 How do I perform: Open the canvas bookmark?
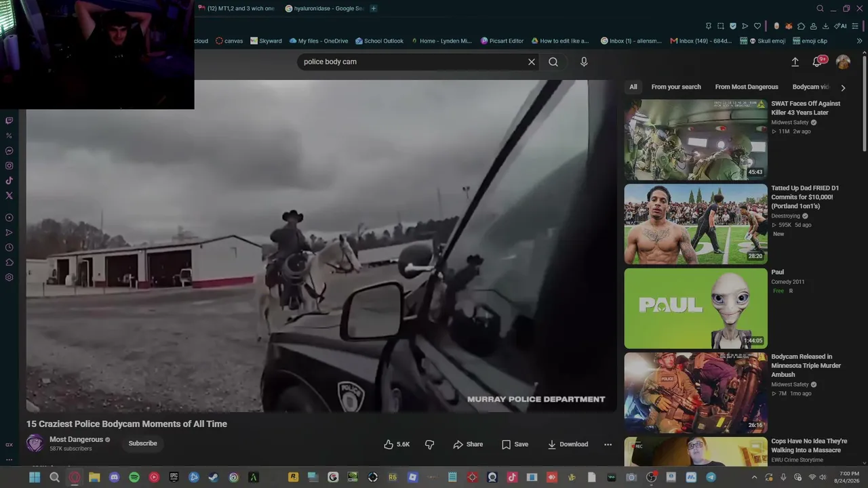tap(229, 41)
